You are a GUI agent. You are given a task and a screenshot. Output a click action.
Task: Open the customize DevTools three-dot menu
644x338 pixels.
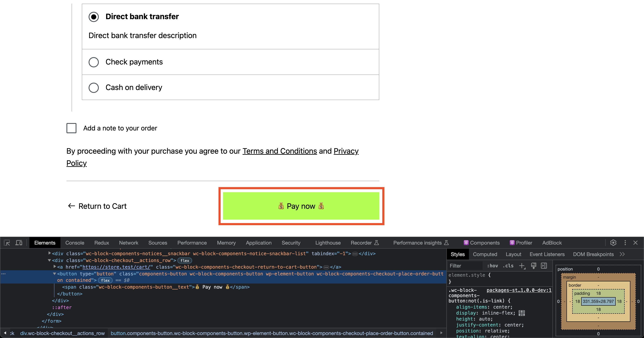[625, 243]
